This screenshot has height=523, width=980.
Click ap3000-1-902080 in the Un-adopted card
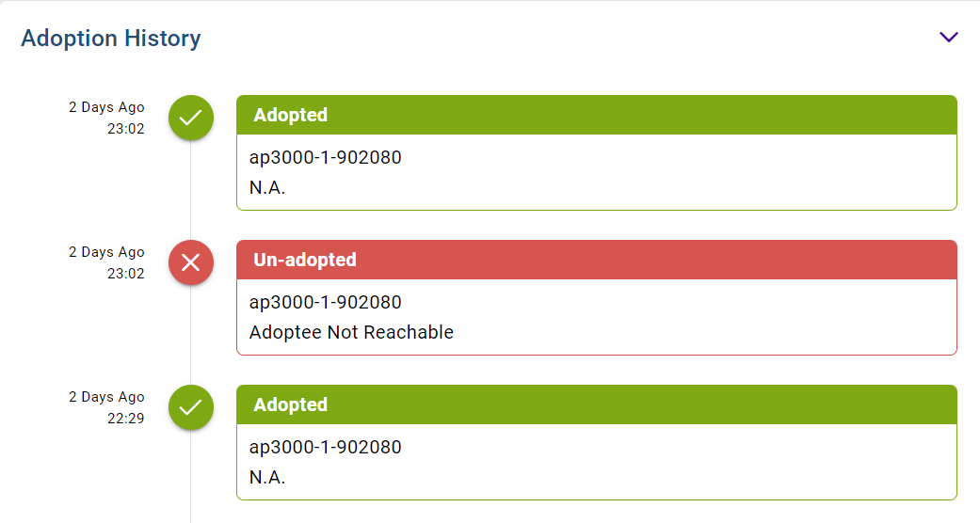(x=325, y=302)
